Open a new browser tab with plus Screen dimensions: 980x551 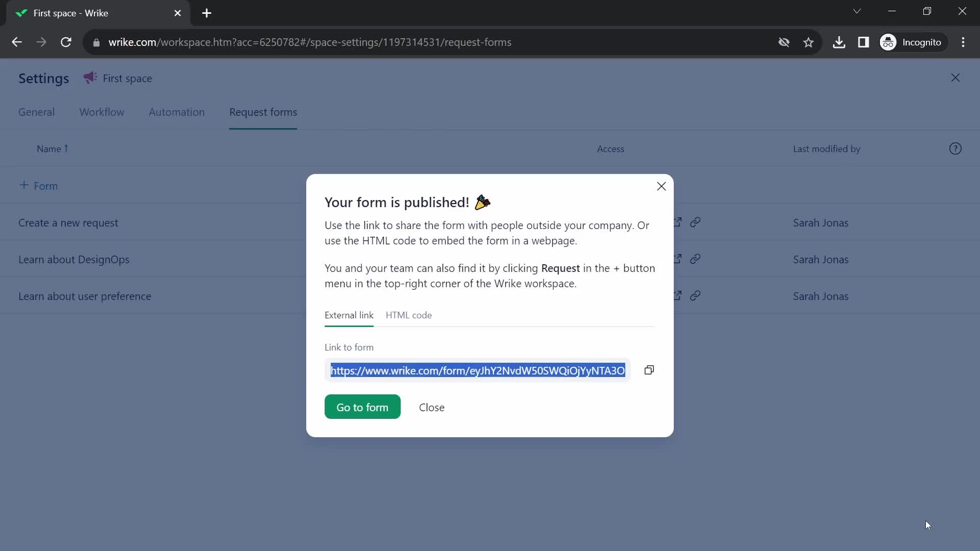click(x=206, y=13)
